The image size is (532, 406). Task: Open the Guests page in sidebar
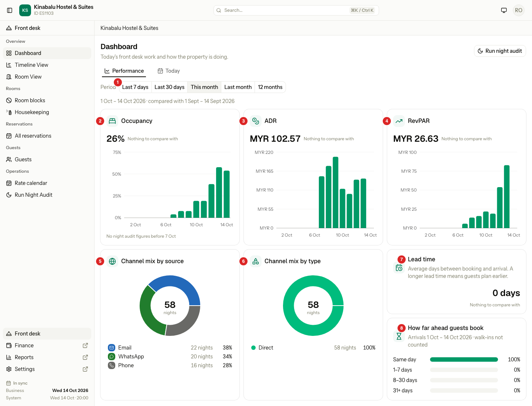point(47,159)
